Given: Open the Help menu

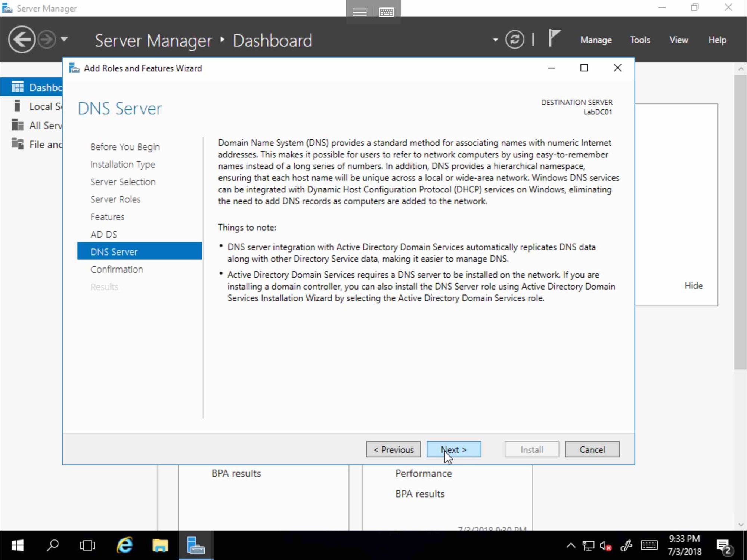Looking at the screenshot, I should point(717,40).
